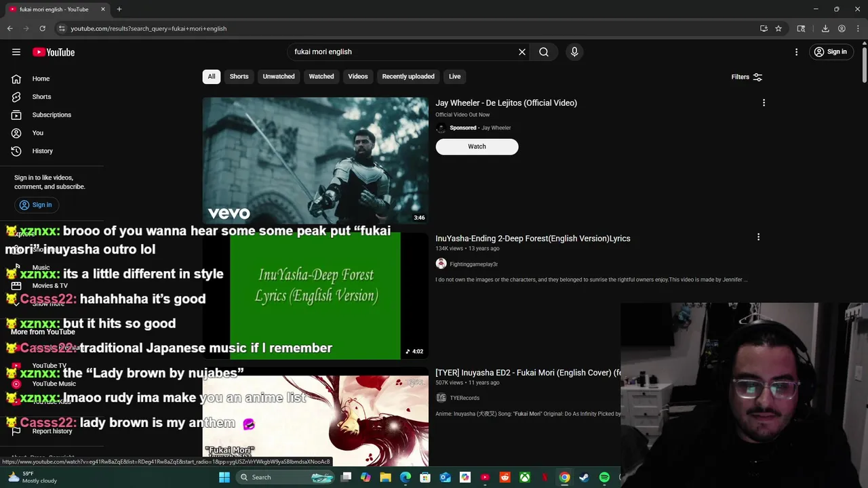Clear the search query with the X
This screenshot has height=488, width=868.
522,52
